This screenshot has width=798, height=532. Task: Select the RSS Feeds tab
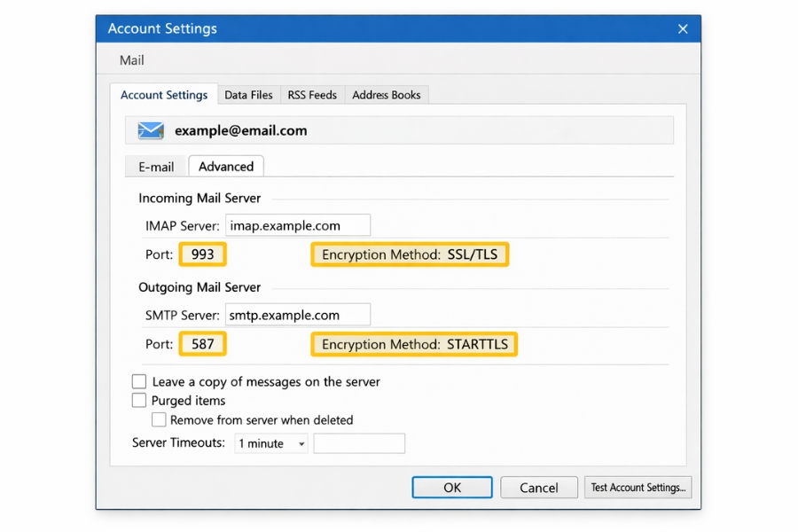tap(311, 94)
